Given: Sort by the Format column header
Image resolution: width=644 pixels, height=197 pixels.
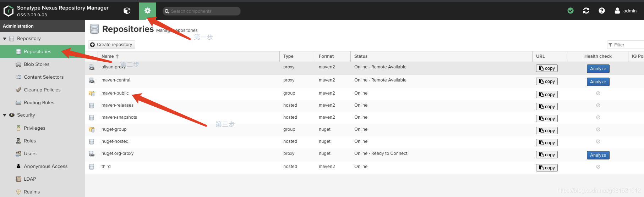Looking at the screenshot, I should point(333,56).
